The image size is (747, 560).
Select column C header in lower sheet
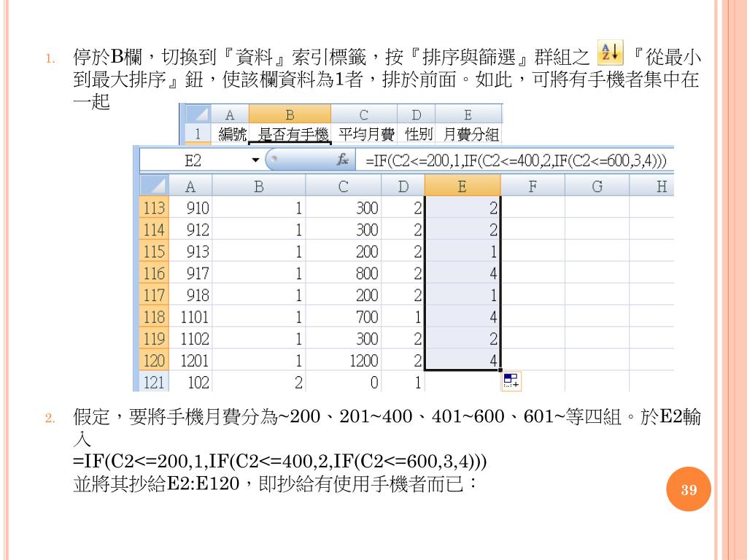(343, 186)
